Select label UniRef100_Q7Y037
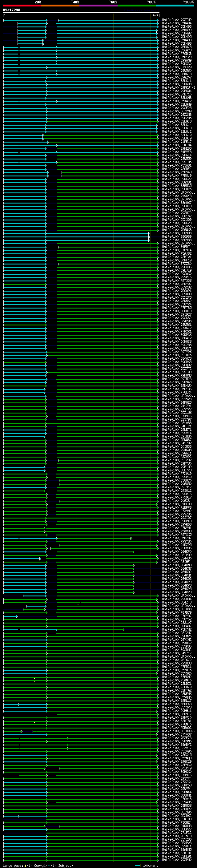 point(177,735)
